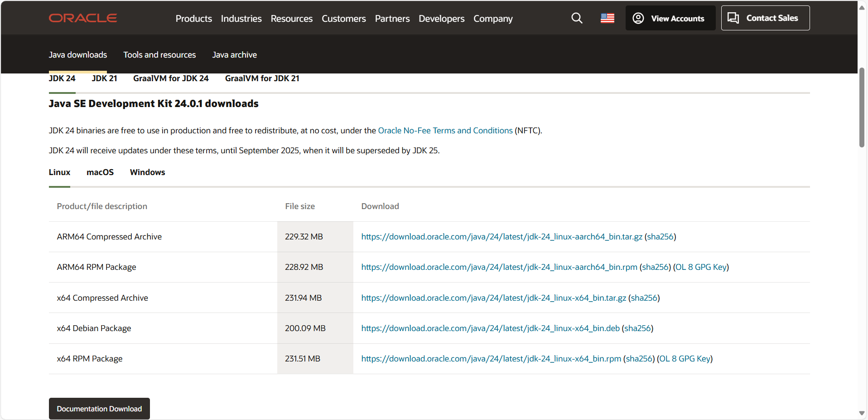Open Java archive section
Image resolution: width=868 pixels, height=420 pixels.
[x=235, y=55]
